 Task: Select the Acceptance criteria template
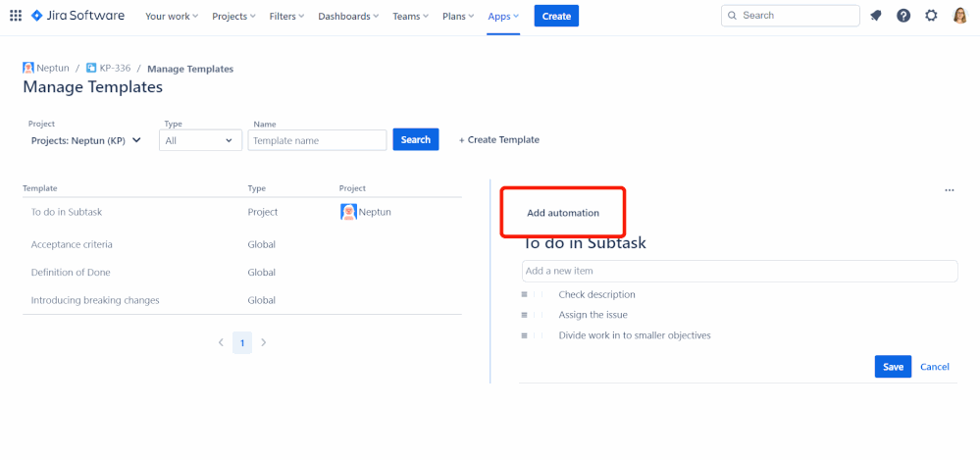[x=242, y=244]
